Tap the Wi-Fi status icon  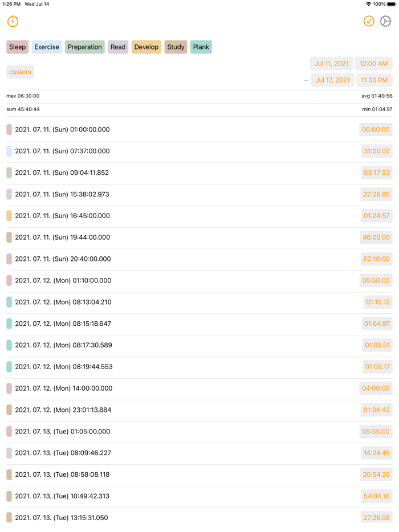click(x=368, y=4)
